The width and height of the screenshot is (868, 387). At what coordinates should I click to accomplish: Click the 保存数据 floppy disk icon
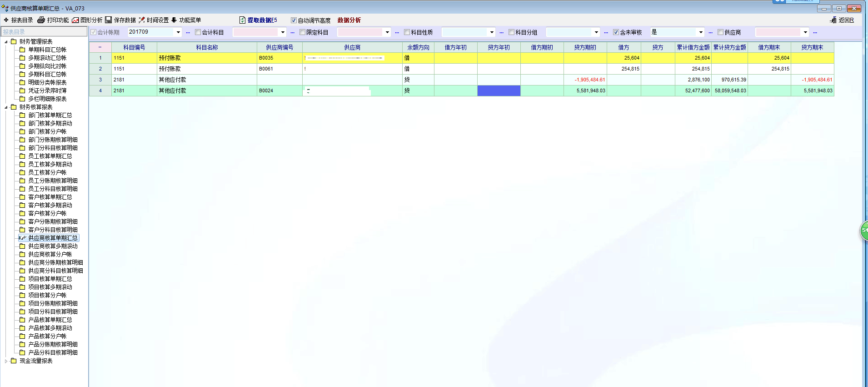coord(109,20)
